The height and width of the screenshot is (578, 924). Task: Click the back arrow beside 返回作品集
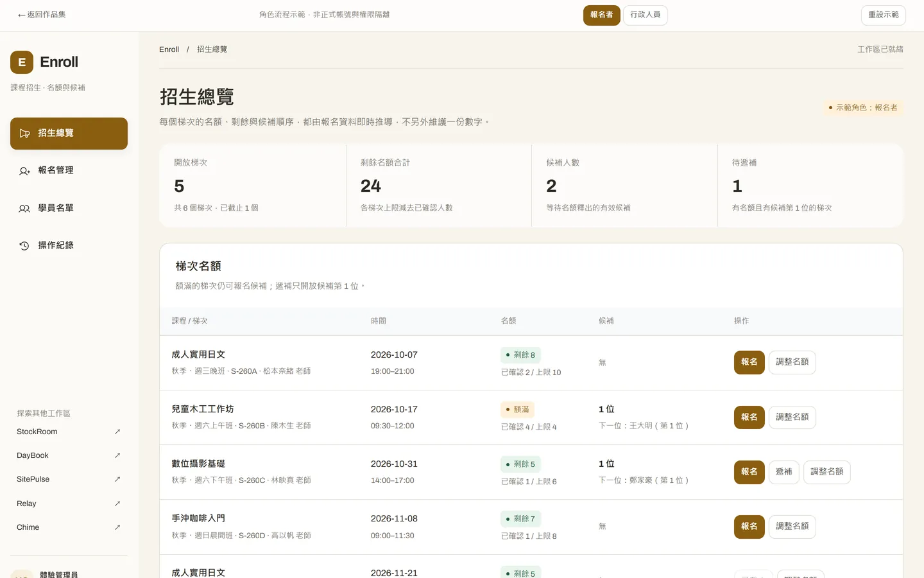click(22, 15)
